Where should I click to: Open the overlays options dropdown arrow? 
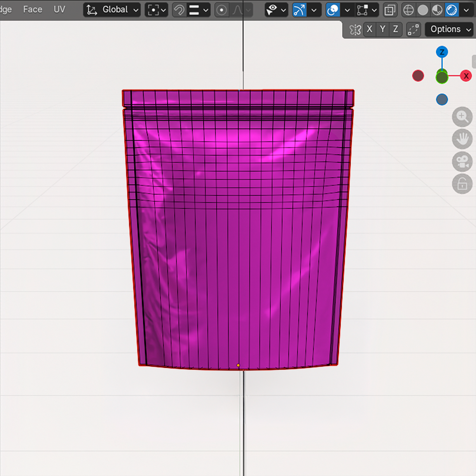[x=347, y=10]
